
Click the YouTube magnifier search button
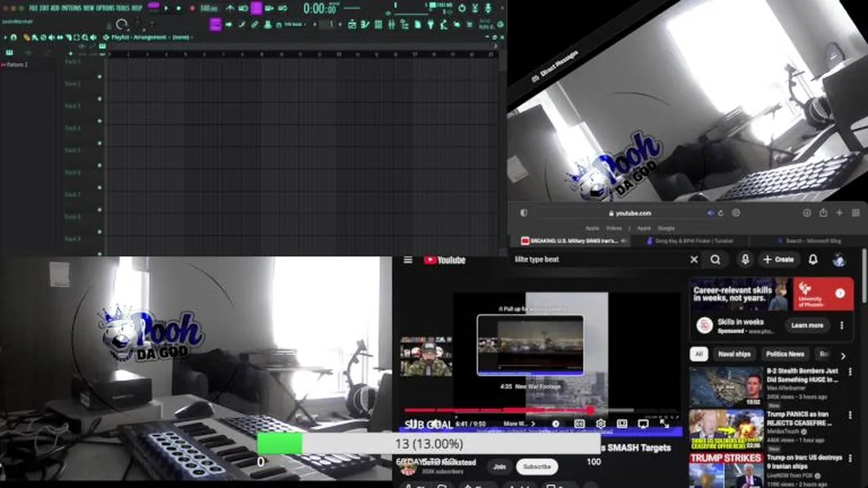point(715,259)
